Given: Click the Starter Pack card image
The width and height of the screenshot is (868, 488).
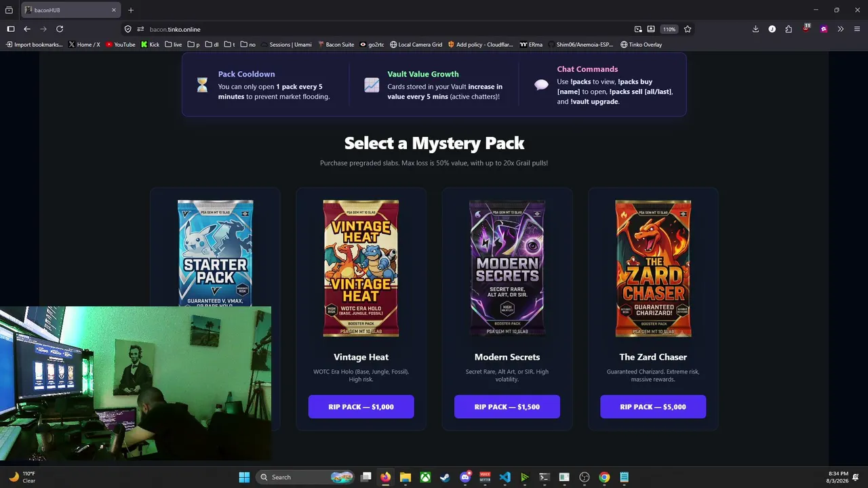Looking at the screenshot, I should pyautogui.click(x=215, y=253).
